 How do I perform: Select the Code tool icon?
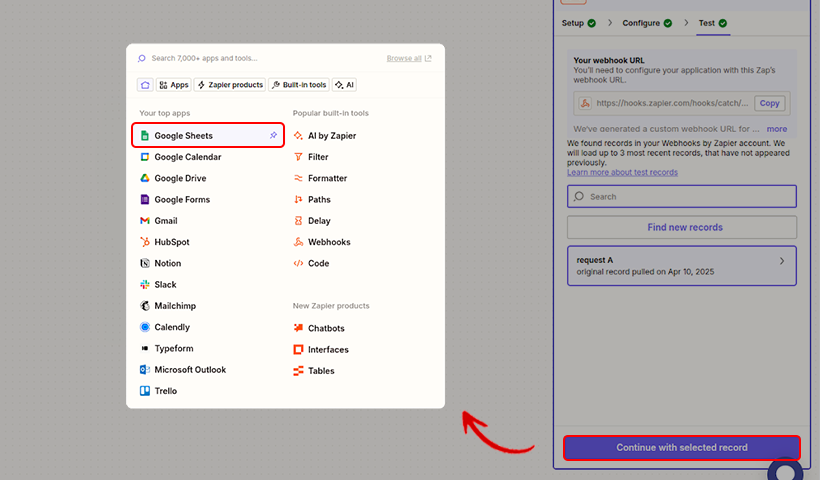(x=298, y=263)
